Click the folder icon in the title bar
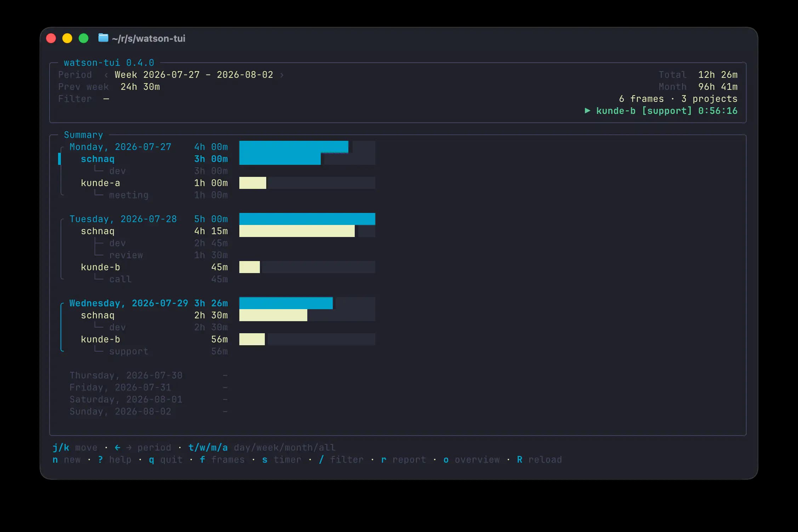The width and height of the screenshot is (798, 532). point(103,38)
